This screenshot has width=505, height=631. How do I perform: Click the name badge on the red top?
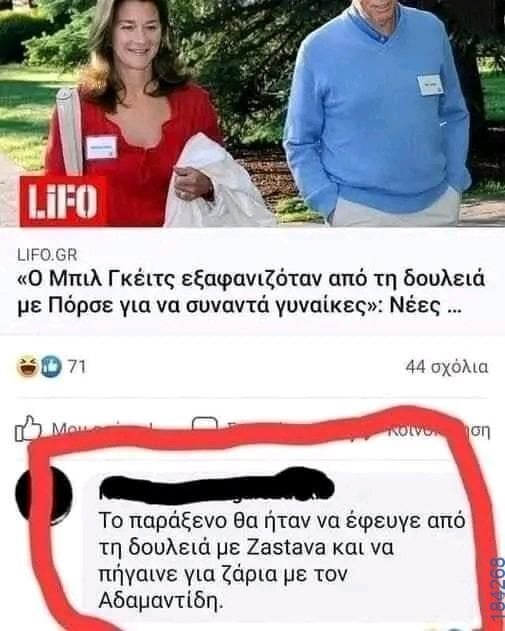coord(101,147)
